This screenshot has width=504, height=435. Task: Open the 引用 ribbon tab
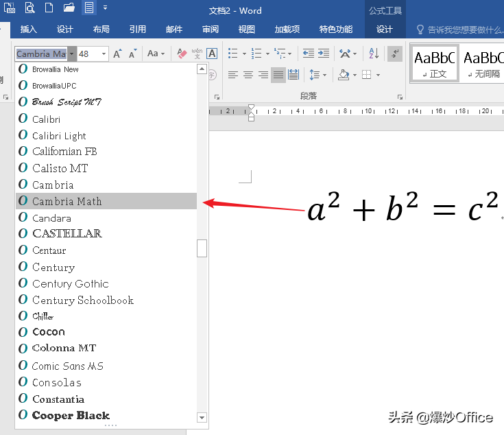pyautogui.click(x=138, y=30)
